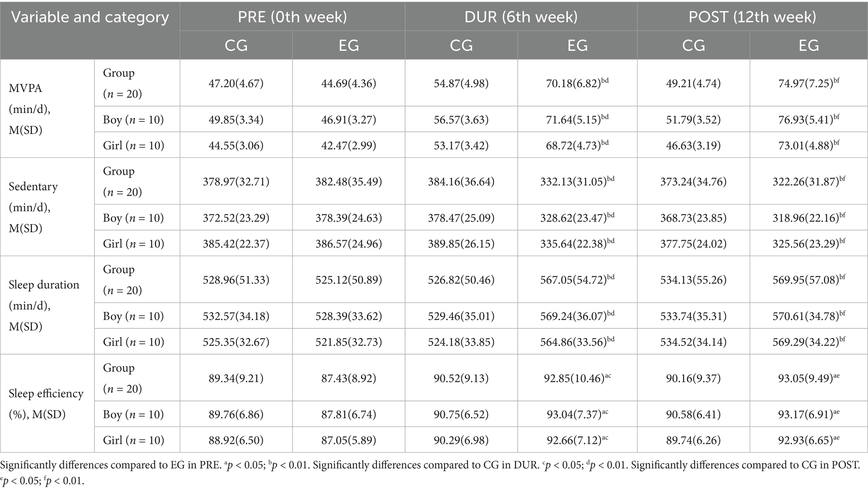
Task: Click the 'Boy (n = 10)' label under Sedentary
Action: pyautogui.click(x=133, y=218)
